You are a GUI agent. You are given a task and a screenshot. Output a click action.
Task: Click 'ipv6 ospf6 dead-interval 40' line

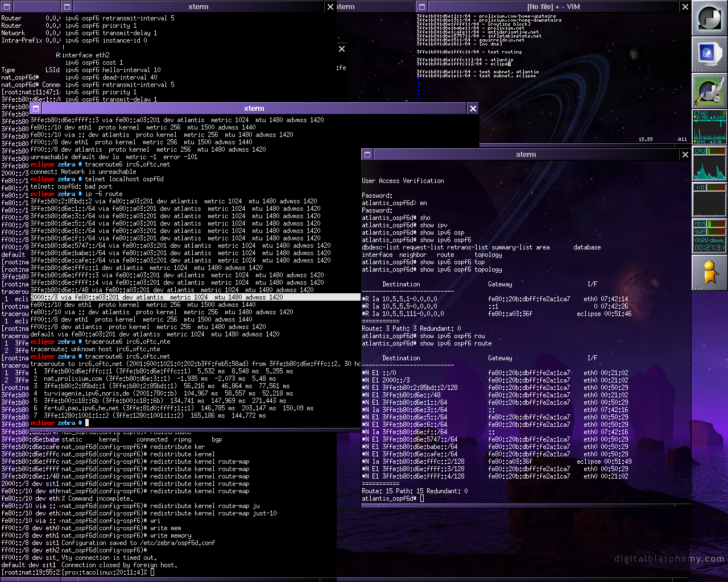click(111, 77)
